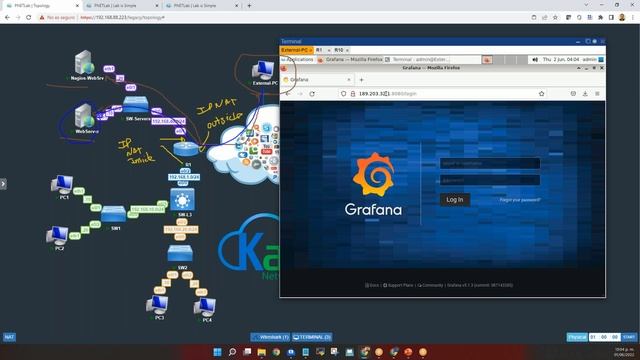Select the WebServer node in topology
640x360 pixels.
point(84,116)
